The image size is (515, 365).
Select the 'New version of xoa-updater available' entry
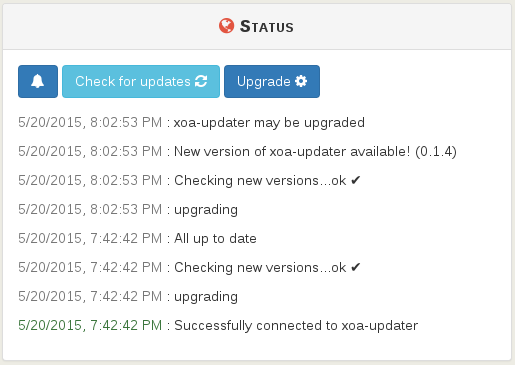pos(237,152)
